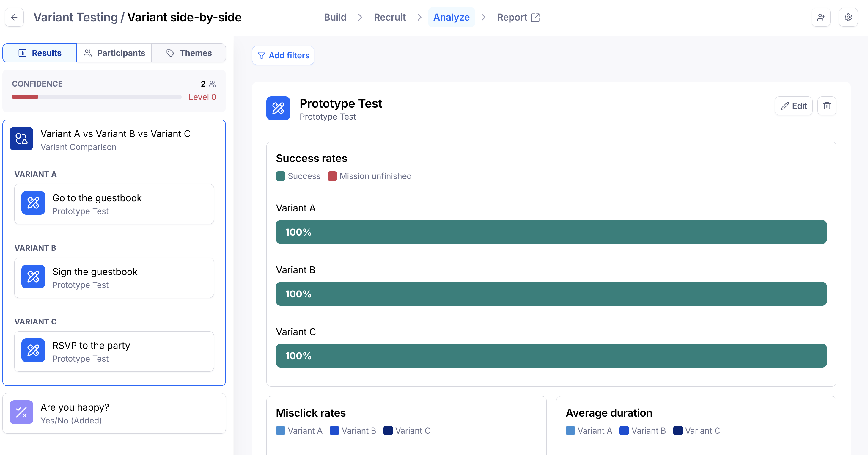Screen dimensions: 868x455
Task: Go to the Build step
Action: (335, 17)
